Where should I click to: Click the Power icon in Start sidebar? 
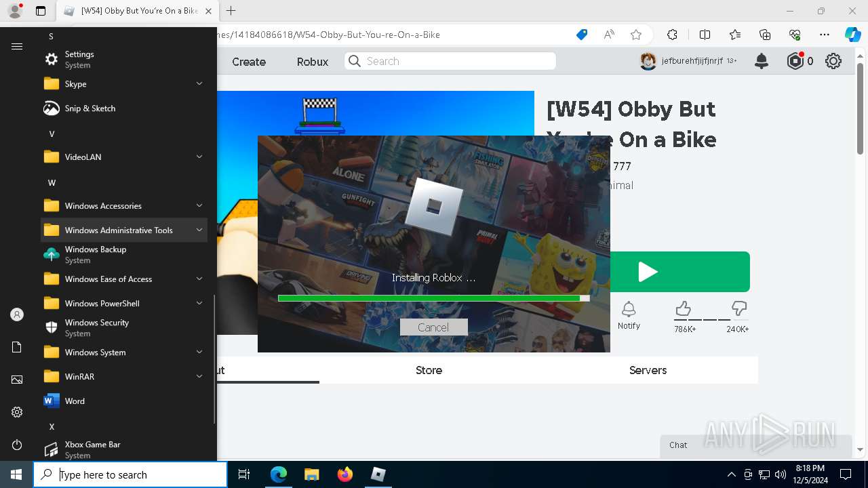tap(17, 445)
